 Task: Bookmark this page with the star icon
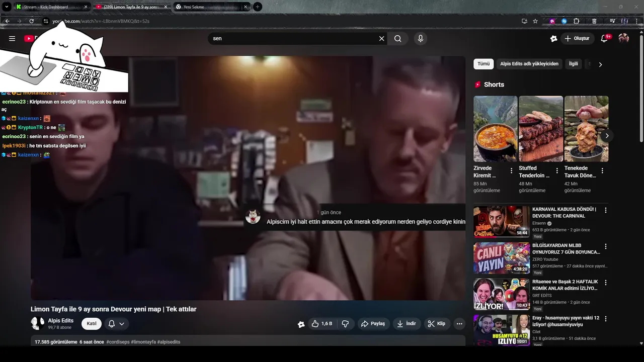tap(535, 21)
